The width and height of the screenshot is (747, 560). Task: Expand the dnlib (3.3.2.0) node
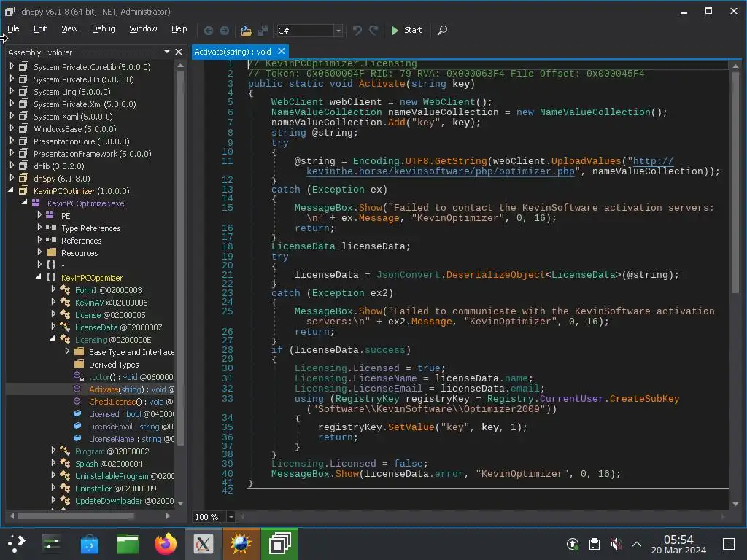point(12,166)
